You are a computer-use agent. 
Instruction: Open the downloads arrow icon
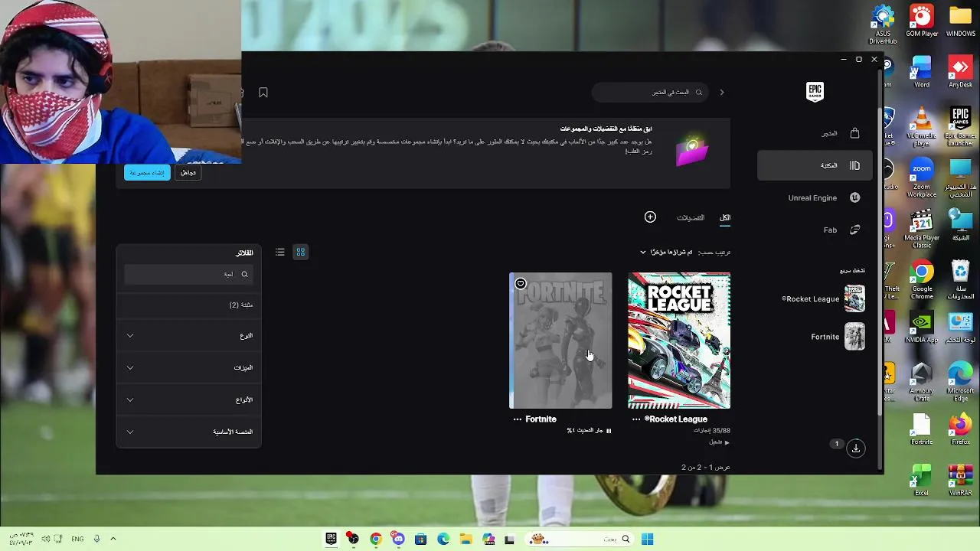point(856,448)
